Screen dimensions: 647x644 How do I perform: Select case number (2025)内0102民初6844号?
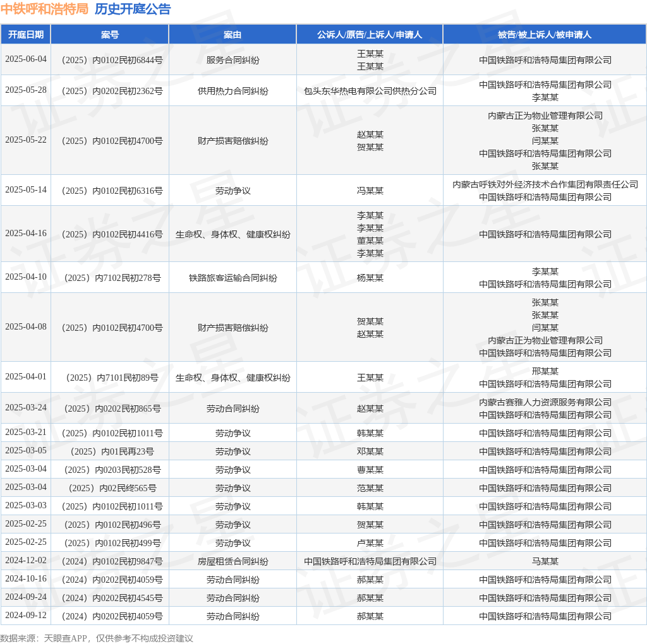click(x=112, y=60)
